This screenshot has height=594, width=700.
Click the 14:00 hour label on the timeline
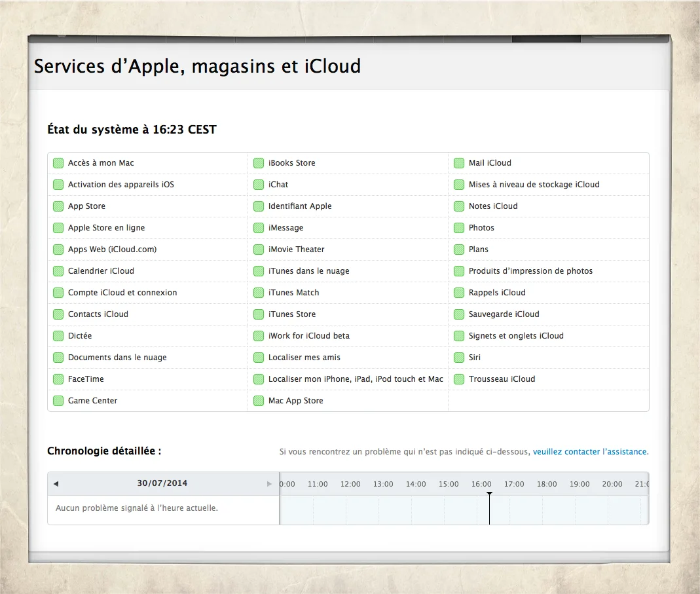click(416, 484)
